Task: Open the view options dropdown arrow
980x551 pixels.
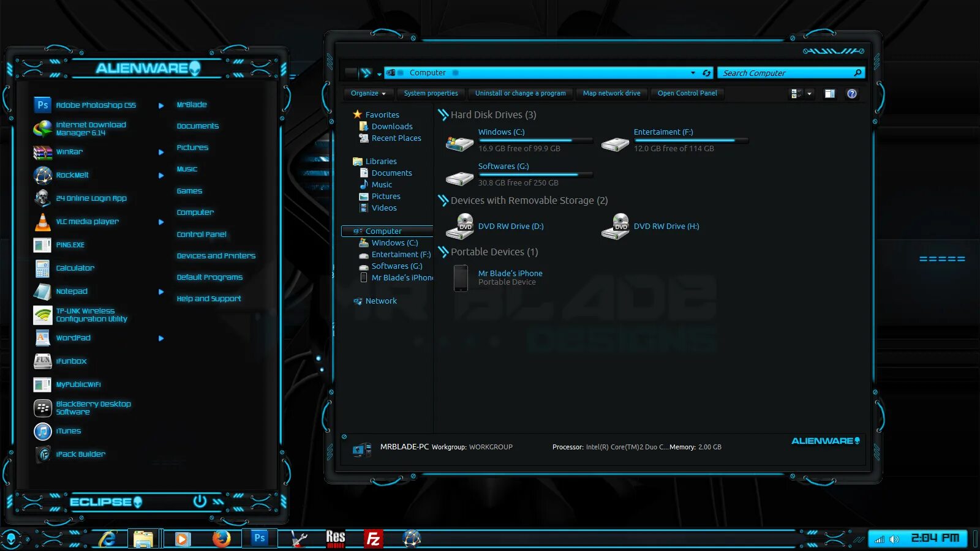Action: pos(809,94)
